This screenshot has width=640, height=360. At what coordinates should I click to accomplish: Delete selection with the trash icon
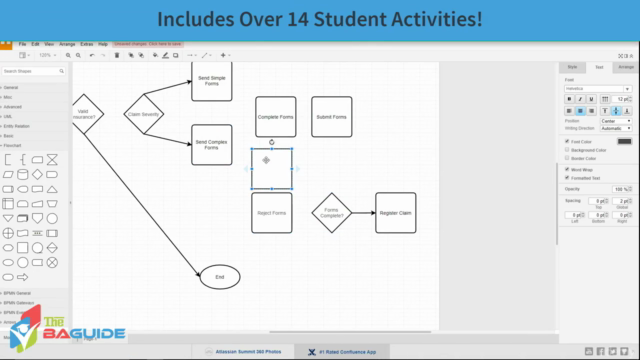coord(117,55)
